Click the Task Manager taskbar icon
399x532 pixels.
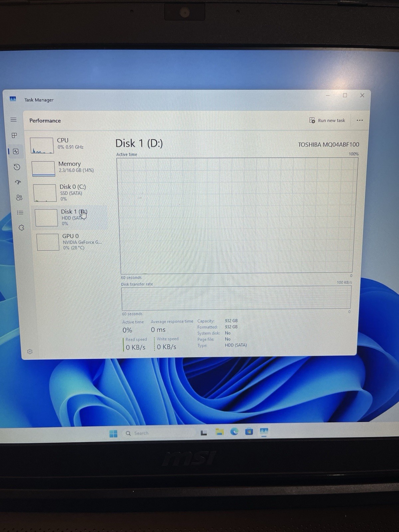pyautogui.click(x=264, y=431)
